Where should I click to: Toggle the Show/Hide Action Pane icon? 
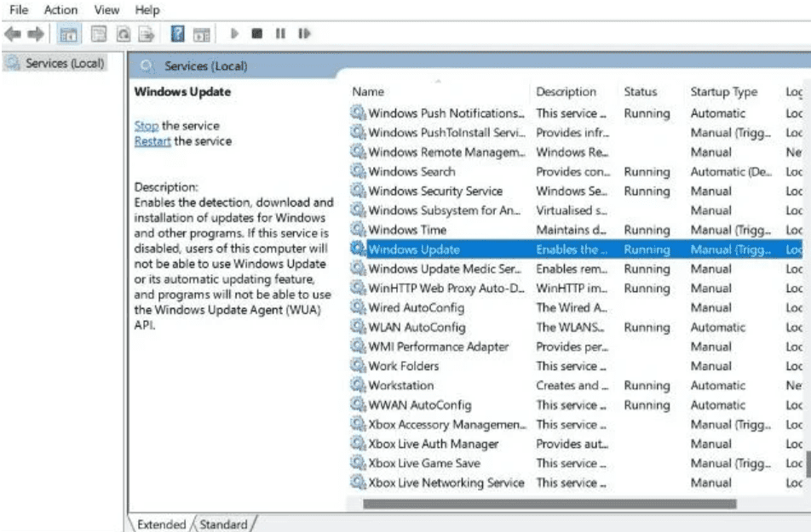tap(202, 34)
